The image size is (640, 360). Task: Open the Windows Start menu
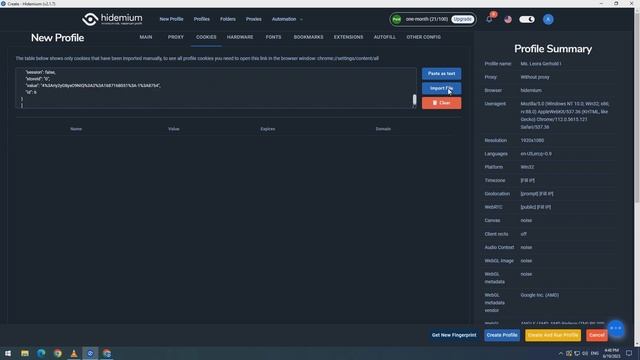8,353
